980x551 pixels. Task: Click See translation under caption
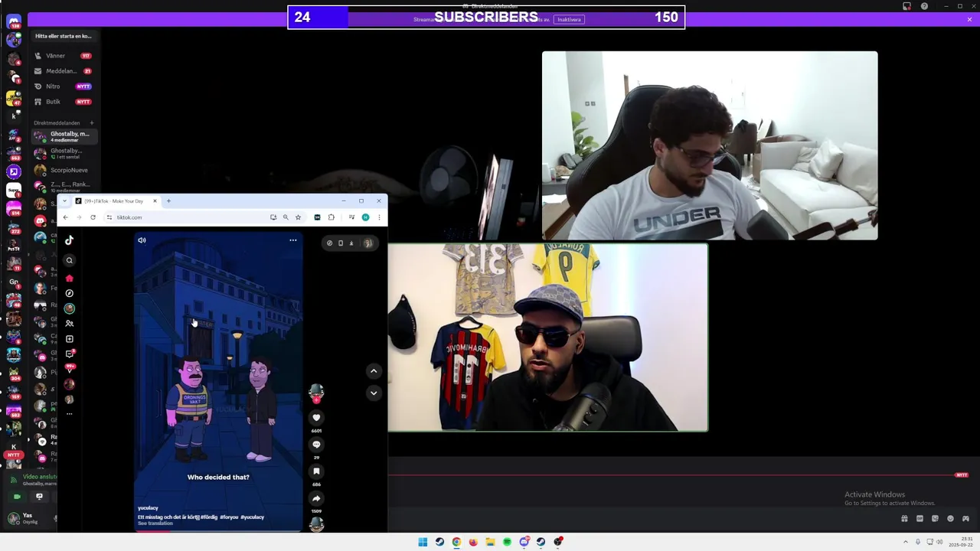coord(155,523)
